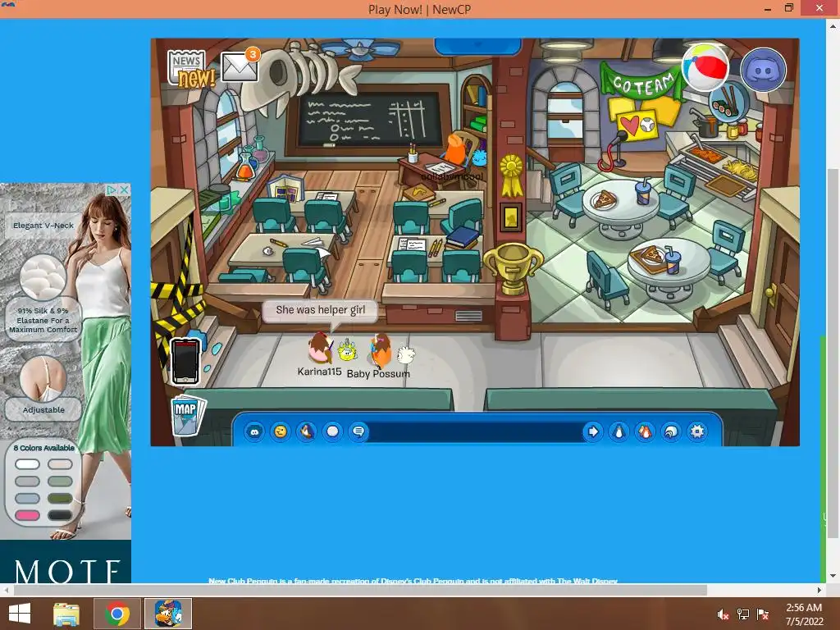Select the pink color swatch in ad
The image size is (840, 630).
coord(27,515)
